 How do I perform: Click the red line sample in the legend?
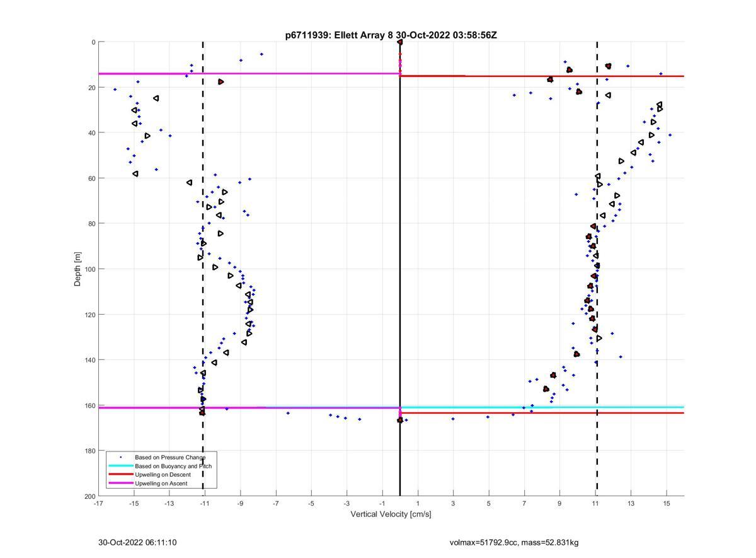pyautogui.click(x=120, y=475)
